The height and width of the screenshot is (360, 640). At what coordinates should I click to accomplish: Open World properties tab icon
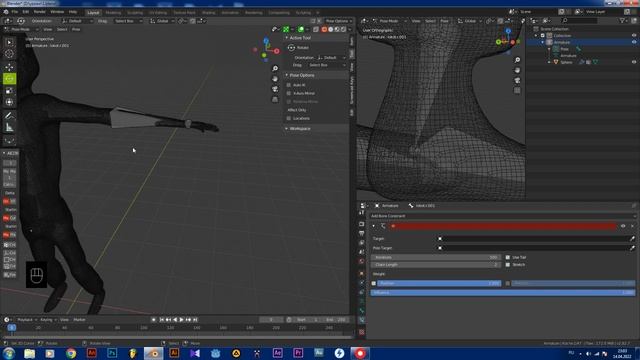coord(362,262)
